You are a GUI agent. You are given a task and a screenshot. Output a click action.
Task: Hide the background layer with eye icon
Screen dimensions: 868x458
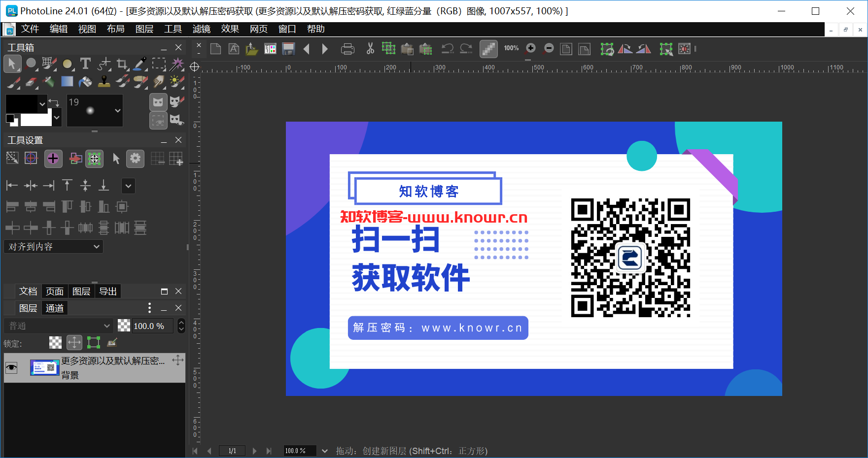click(x=11, y=367)
